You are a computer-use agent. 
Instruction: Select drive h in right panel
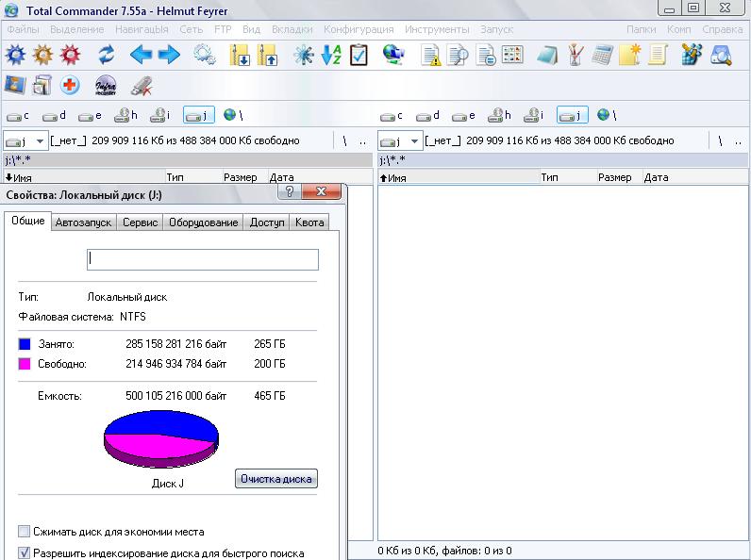click(499, 115)
